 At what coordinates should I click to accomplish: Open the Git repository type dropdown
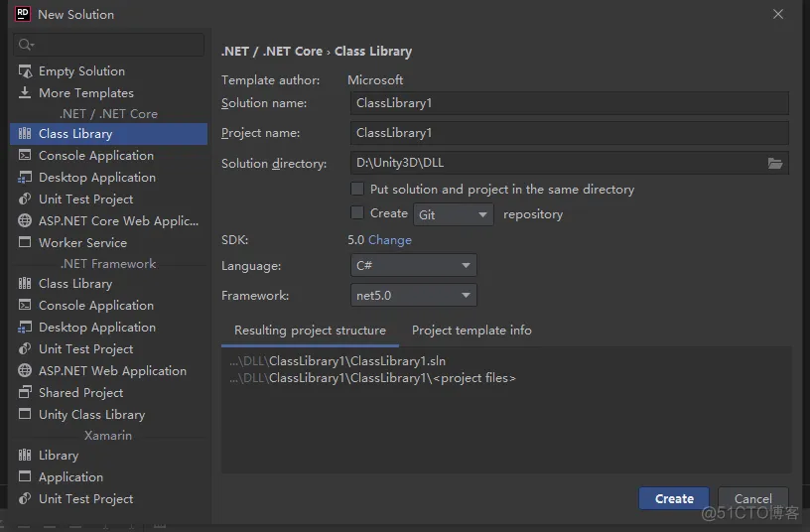(x=453, y=214)
